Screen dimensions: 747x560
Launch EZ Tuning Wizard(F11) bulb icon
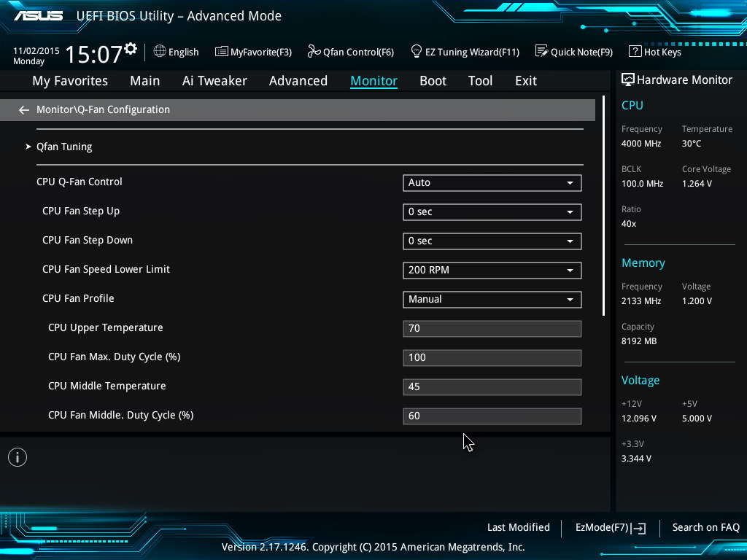[417, 52]
